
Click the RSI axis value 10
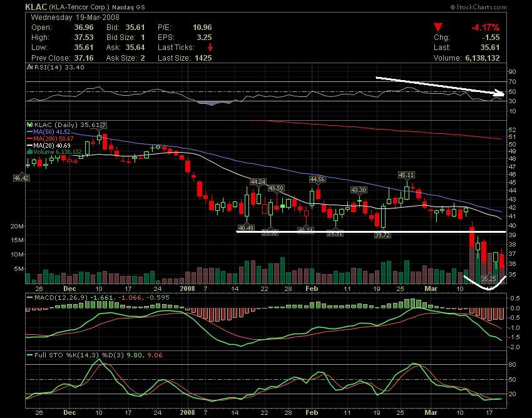(512, 111)
